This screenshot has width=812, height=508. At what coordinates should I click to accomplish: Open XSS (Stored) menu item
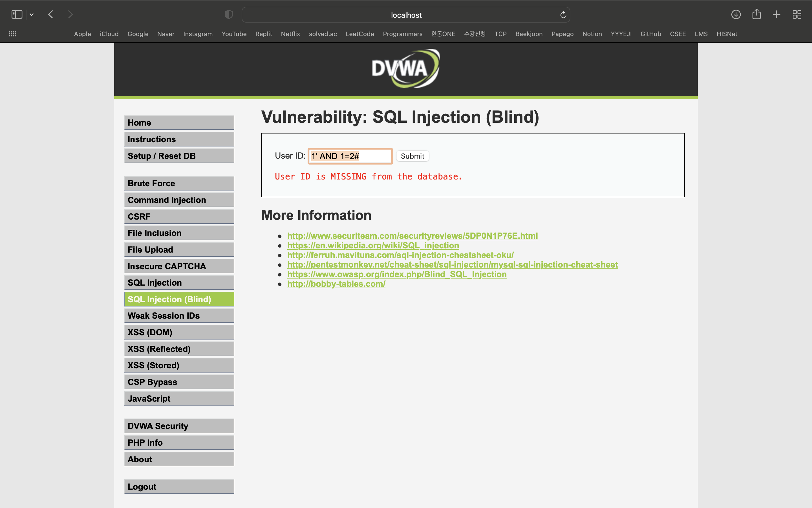tap(179, 365)
